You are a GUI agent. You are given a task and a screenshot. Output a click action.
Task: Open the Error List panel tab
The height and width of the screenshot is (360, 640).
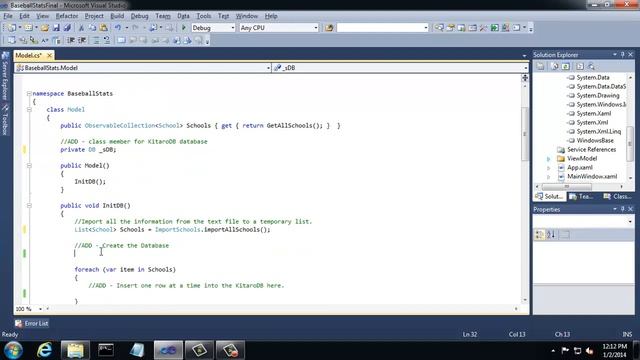(32, 323)
